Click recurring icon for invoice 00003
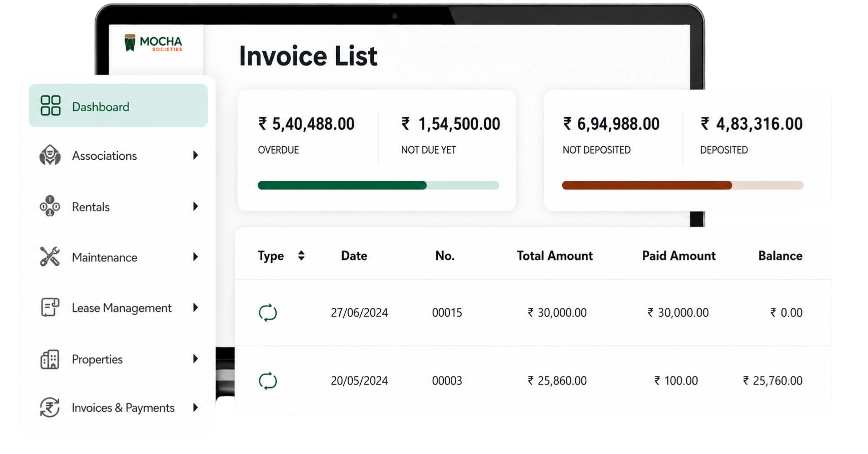Image resolution: width=868 pixels, height=454 pixels. (268, 381)
